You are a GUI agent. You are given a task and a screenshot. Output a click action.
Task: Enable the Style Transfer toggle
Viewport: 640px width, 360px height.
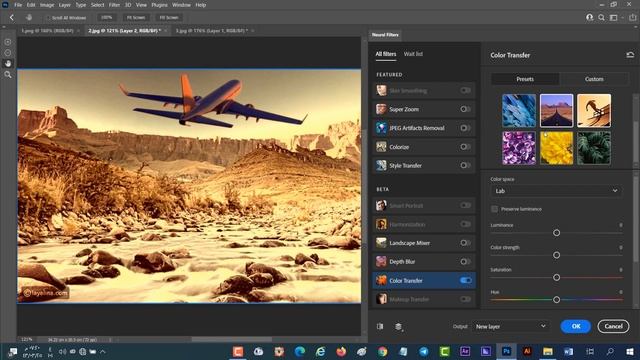(465, 165)
